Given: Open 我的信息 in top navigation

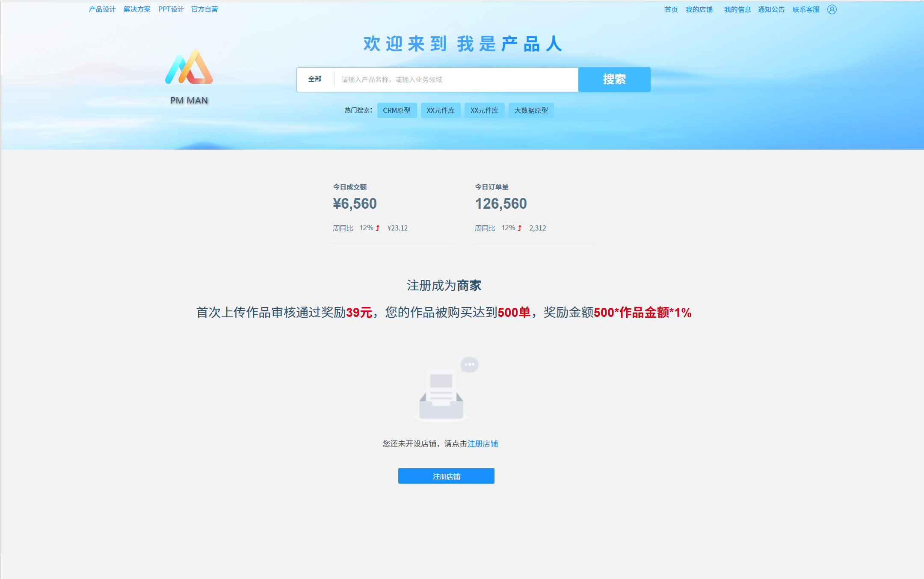Looking at the screenshot, I should (x=737, y=9).
